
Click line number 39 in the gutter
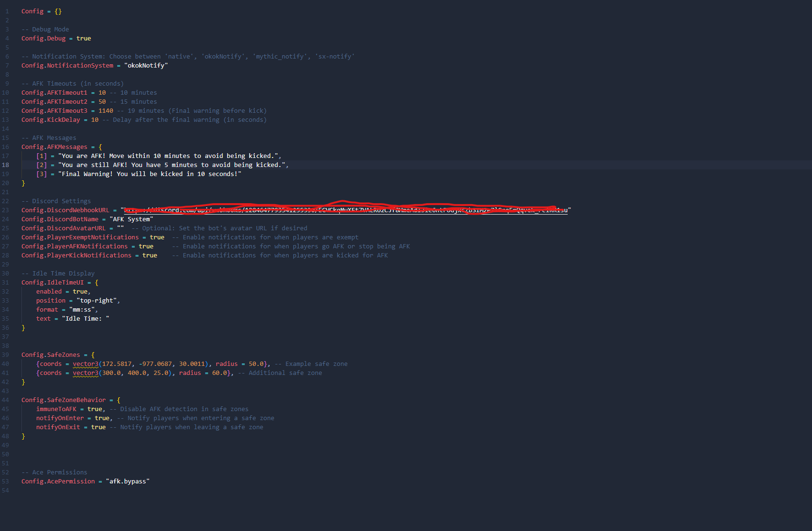pos(5,355)
